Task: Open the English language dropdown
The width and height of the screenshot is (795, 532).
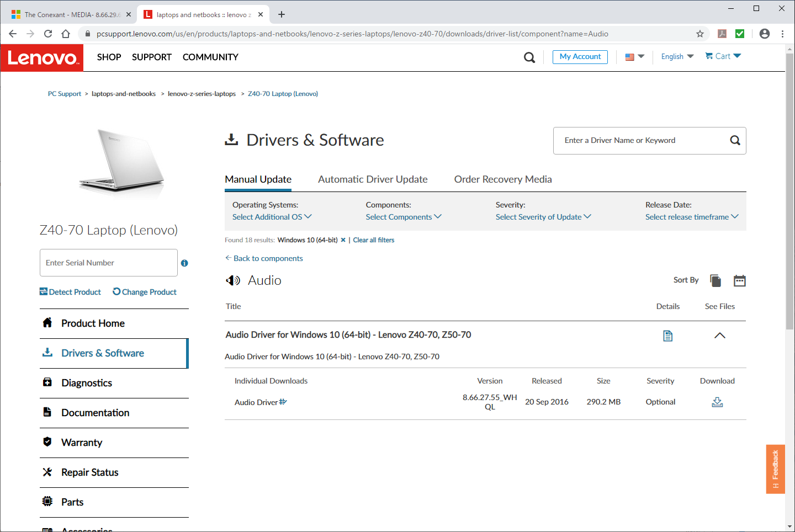Action: point(677,56)
